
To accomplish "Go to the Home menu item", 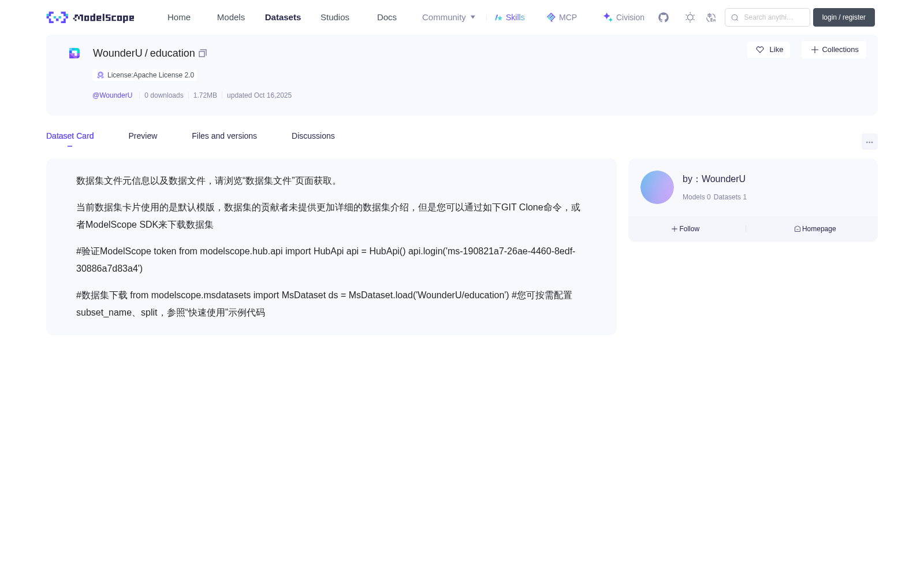I will point(179,17).
